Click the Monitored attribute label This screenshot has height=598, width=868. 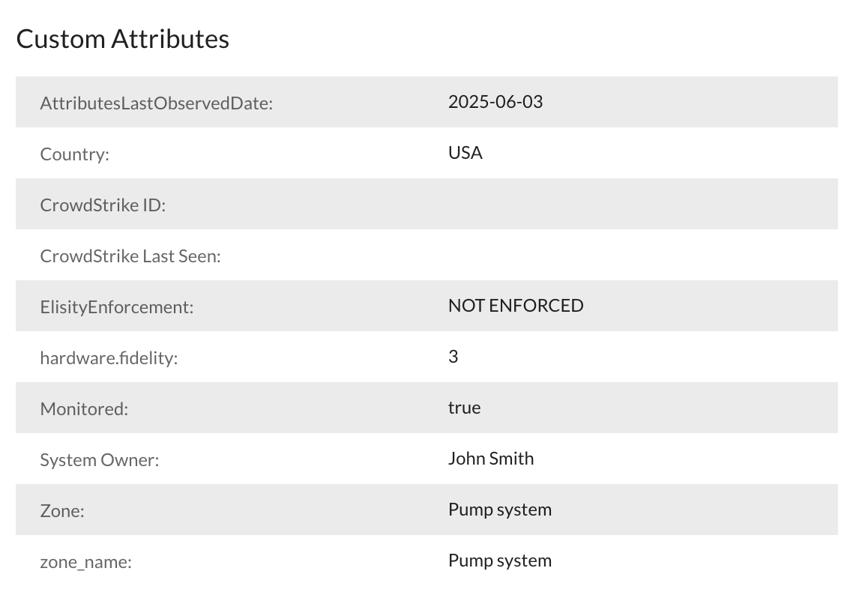click(x=84, y=409)
